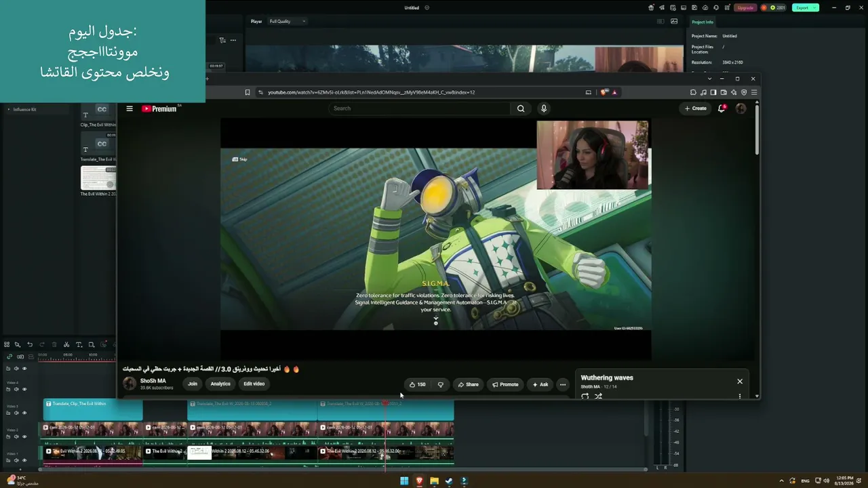Open the browser wallet icon
The image size is (868, 488).
(x=724, y=92)
